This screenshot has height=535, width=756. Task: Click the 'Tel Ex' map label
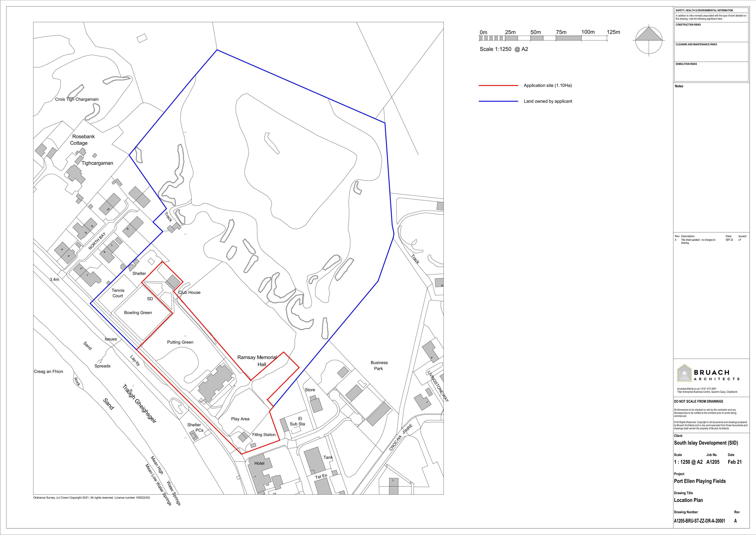coord(321,476)
